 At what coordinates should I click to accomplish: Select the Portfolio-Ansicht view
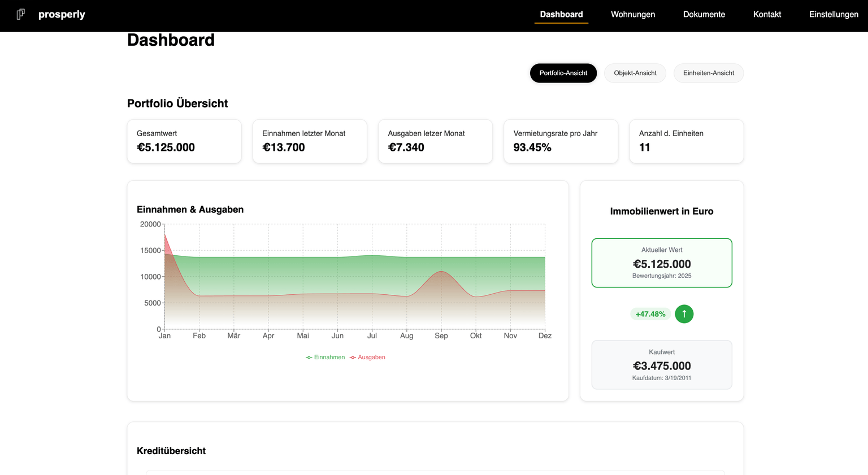click(563, 73)
